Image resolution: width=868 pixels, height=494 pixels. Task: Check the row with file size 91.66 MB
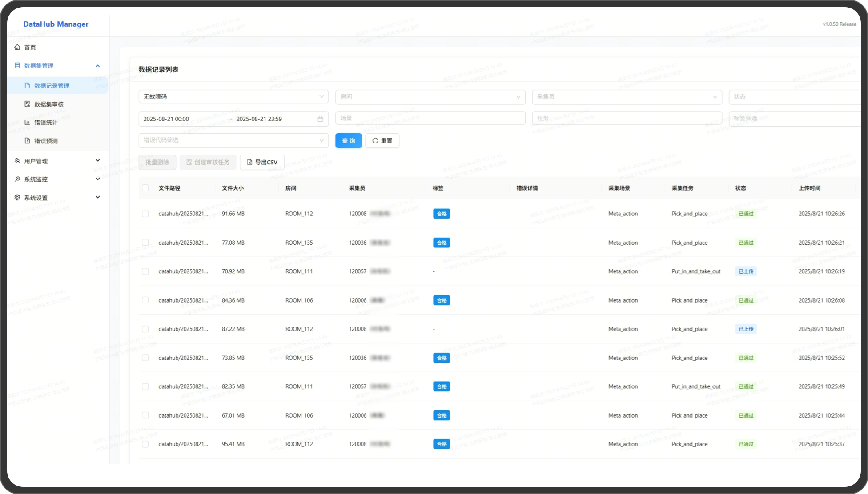coord(145,214)
